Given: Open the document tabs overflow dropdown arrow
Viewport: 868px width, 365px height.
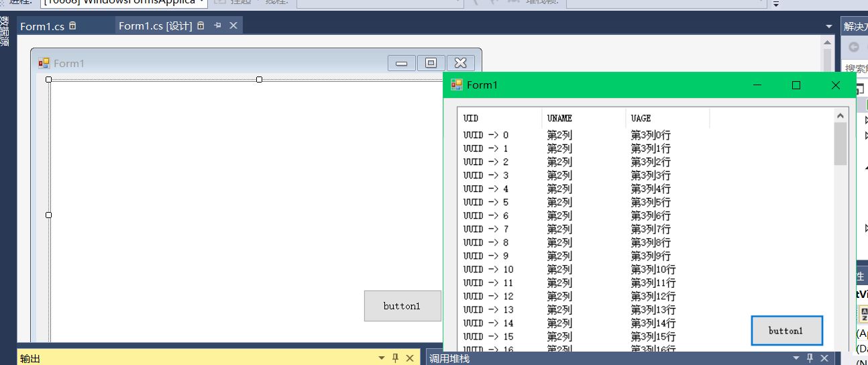Looking at the screenshot, I should point(828,26).
